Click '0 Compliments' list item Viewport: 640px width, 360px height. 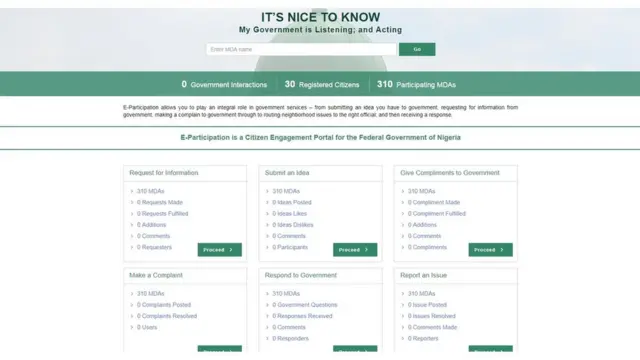(x=427, y=247)
